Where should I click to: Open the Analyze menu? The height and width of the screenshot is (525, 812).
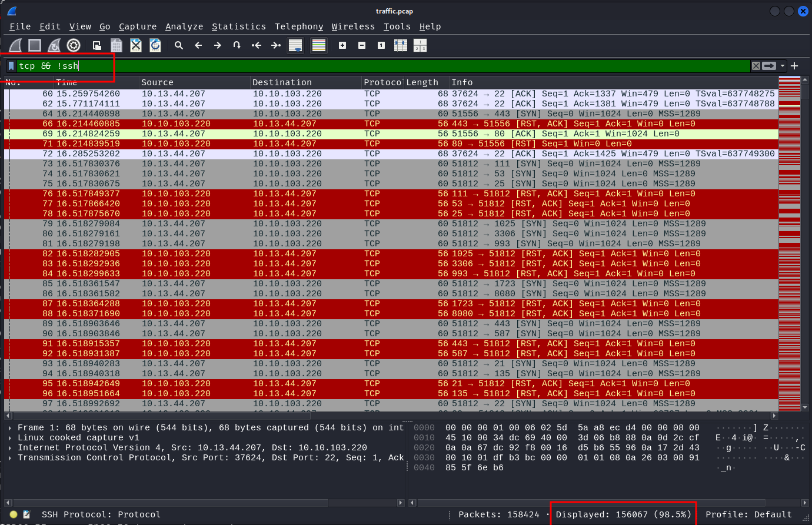click(184, 26)
